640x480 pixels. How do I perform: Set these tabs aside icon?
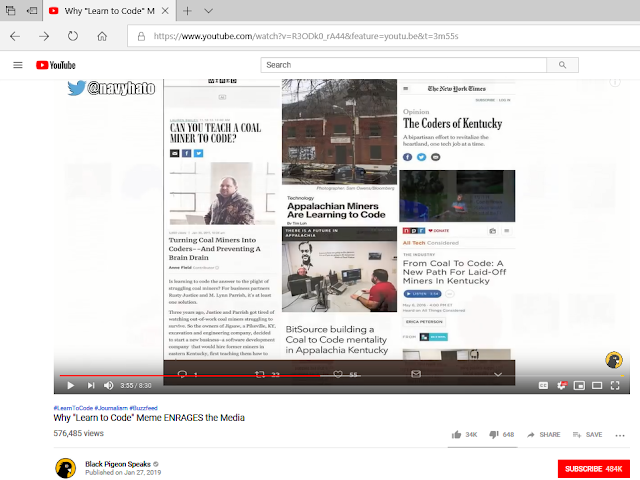point(32,11)
